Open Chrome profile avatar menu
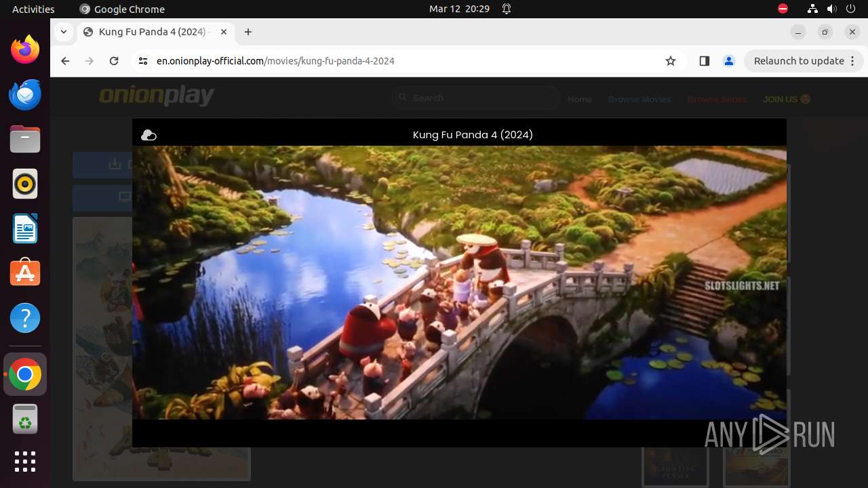Screen dimensions: 868x488 point(729,61)
